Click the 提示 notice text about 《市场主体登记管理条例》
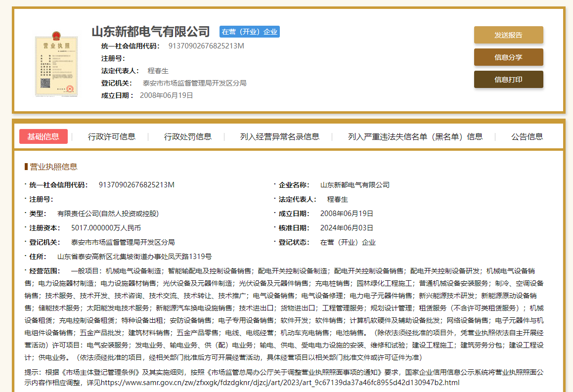This screenshot has width=573, height=392. click(284, 377)
